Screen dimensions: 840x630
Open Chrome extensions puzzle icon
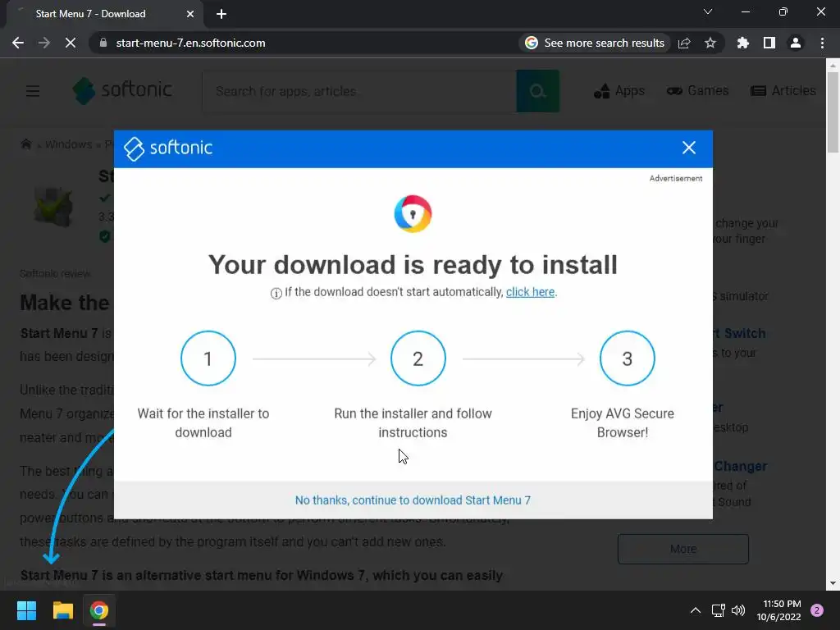click(743, 43)
